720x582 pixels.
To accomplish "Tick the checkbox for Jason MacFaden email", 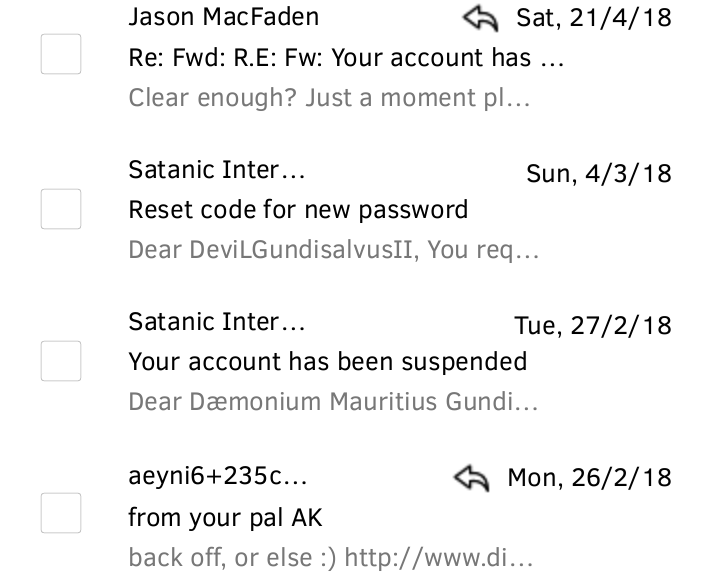I will (x=61, y=54).
